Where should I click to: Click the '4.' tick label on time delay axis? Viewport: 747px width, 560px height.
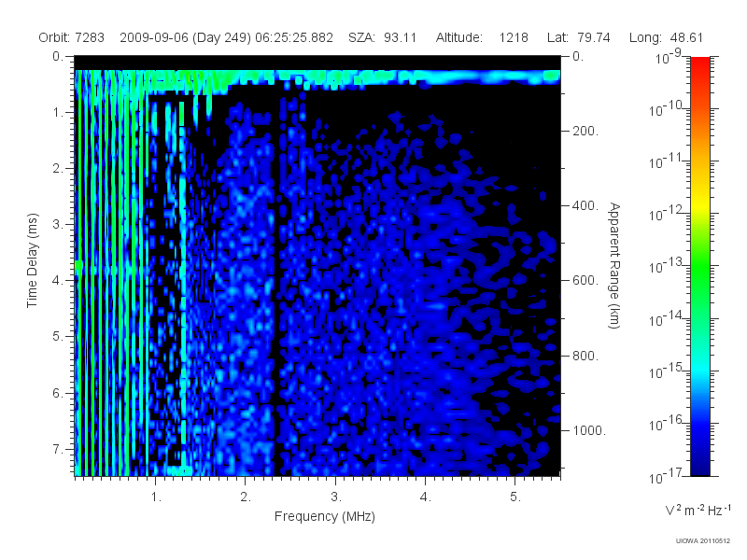(x=58, y=281)
